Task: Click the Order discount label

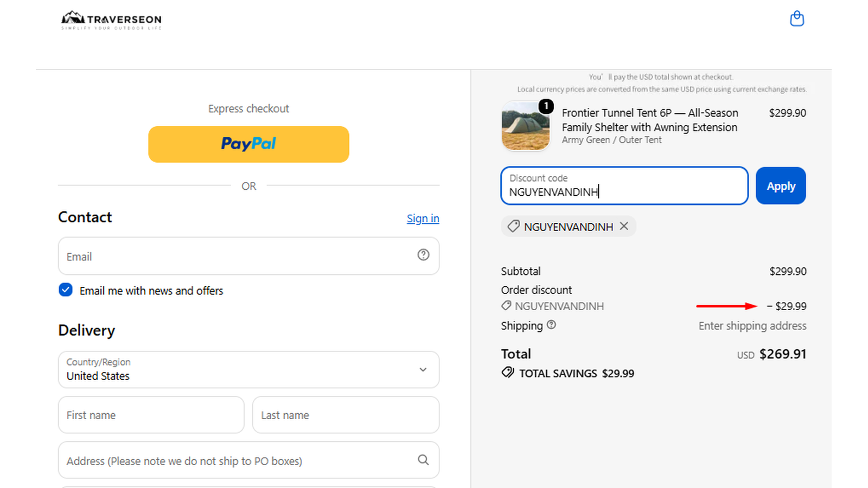Action: pos(537,290)
